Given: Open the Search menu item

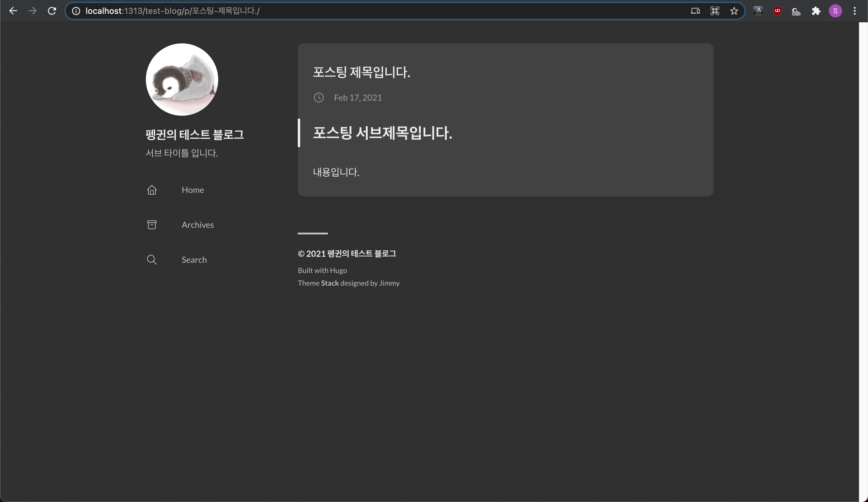Looking at the screenshot, I should click(x=194, y=260).
